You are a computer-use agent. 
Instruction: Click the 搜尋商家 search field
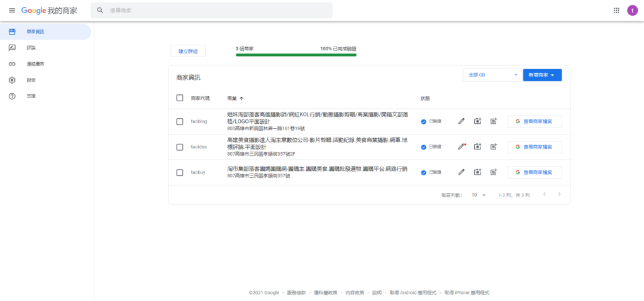tap(214, 11)
